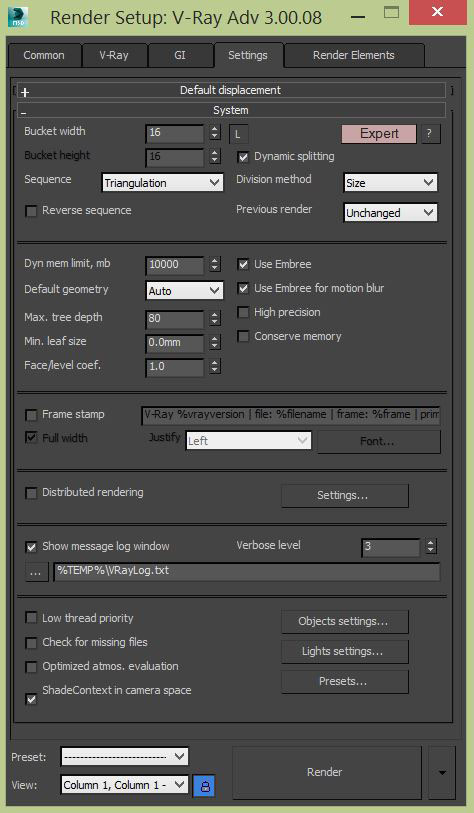This screenshot has width=474, height=813.
Task: Minimize the Render Setup window
Action: click(x=357, y=17)
